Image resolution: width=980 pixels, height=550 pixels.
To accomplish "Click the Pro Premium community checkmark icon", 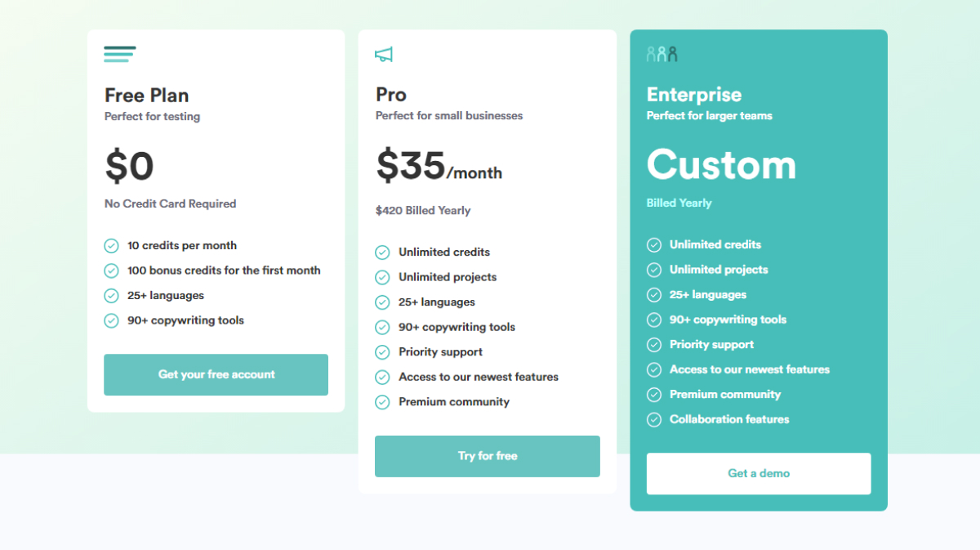I will point(382,402).
